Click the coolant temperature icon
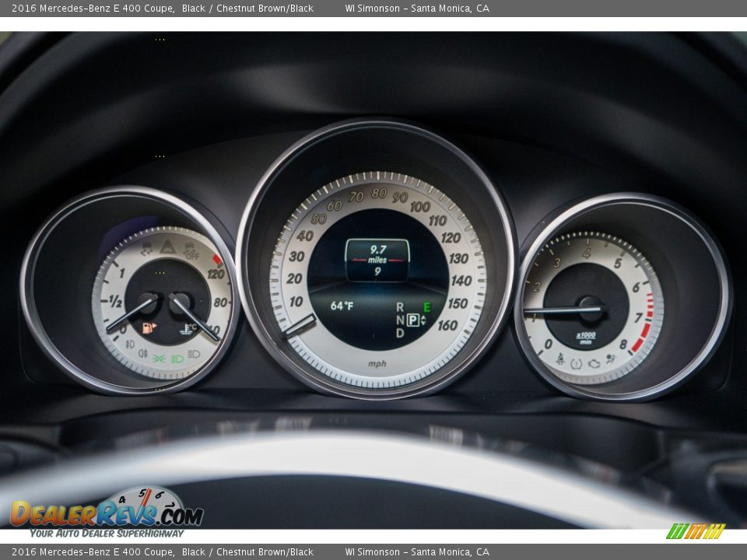Screen dimensions: 747x560 click(188, 326)
